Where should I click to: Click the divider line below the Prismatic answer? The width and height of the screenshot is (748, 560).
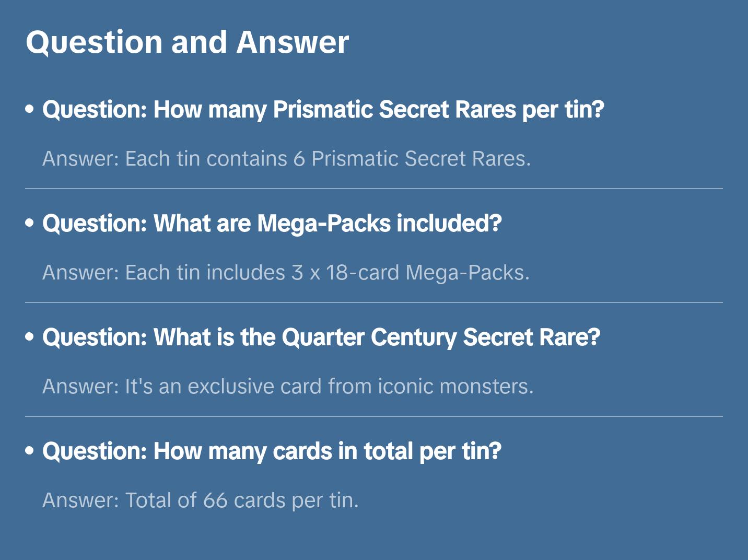click(374, 189)
